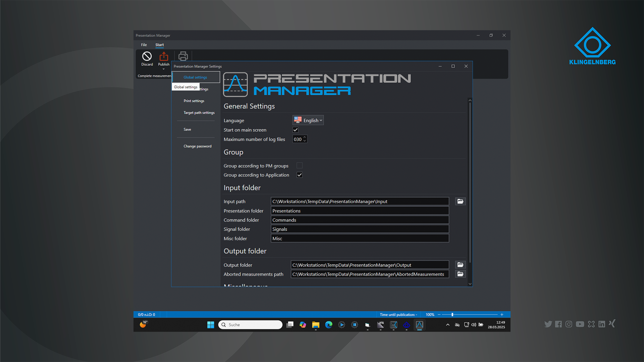Open Task View from the taskbar
Screen dimensions: 644x362
coord(290,325)
